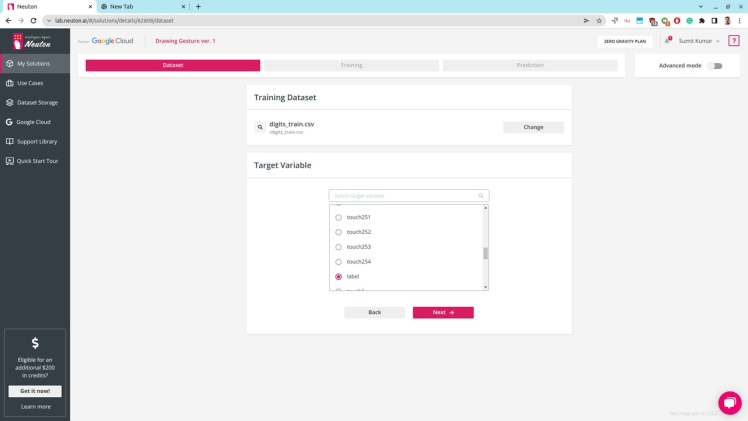Image resolution: width=748 pixels, height=421 pixels.
Task: Click the Support Library book icon
Action: click(10, 142)
